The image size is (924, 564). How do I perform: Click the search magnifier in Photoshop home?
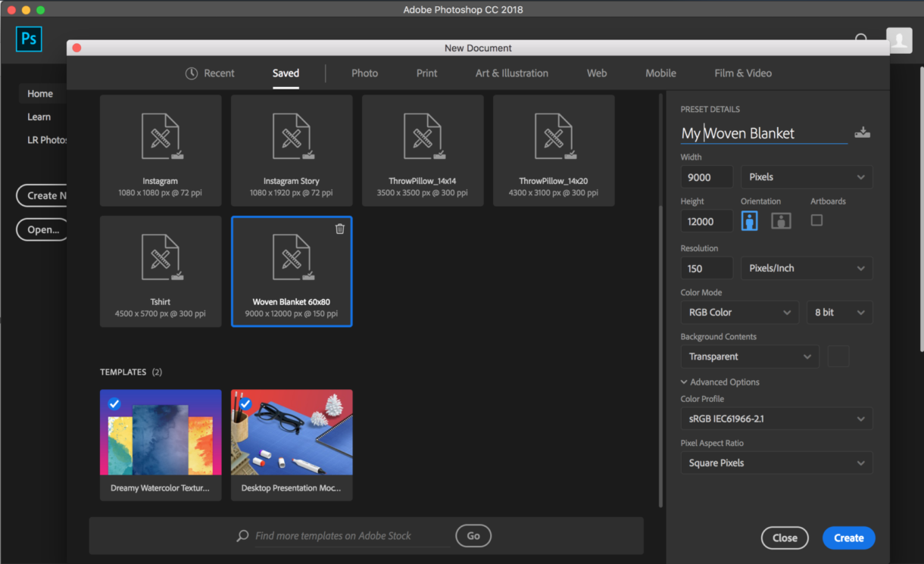[861, 39]
